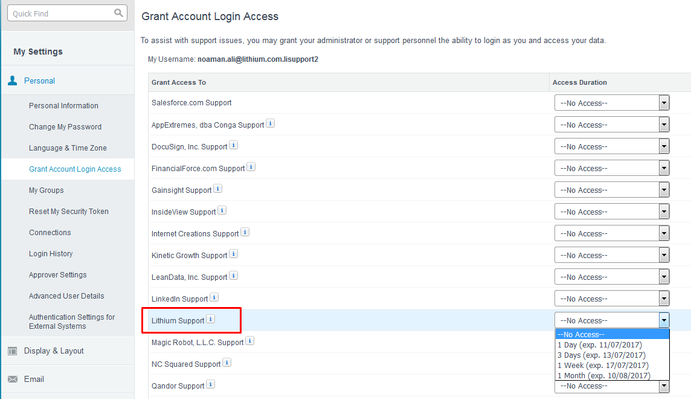
Task: Open InsideView Support access duration dropdown
Action: (x=612, y=212)
